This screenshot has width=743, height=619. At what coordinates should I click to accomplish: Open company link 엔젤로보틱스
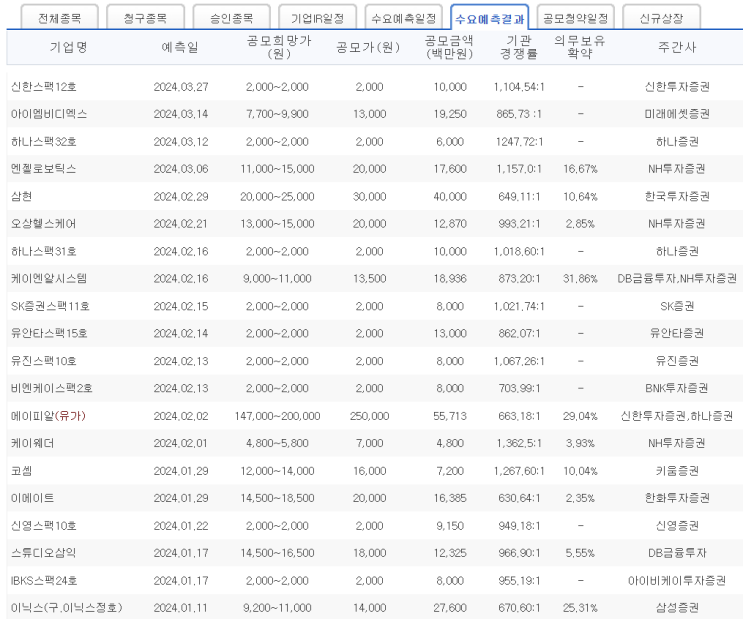point(44,169)
